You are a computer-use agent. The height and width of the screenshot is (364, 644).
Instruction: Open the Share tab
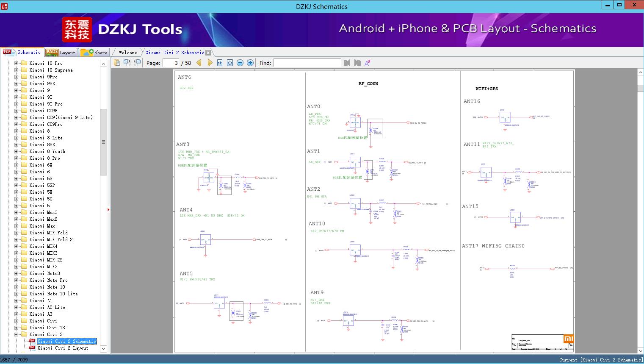94,53
